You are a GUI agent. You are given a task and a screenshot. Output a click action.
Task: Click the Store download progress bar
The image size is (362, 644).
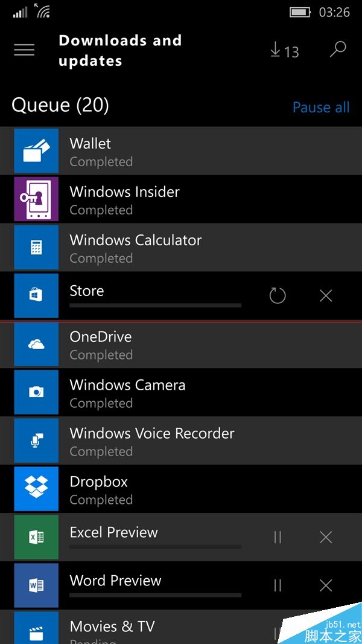[155, 306]
